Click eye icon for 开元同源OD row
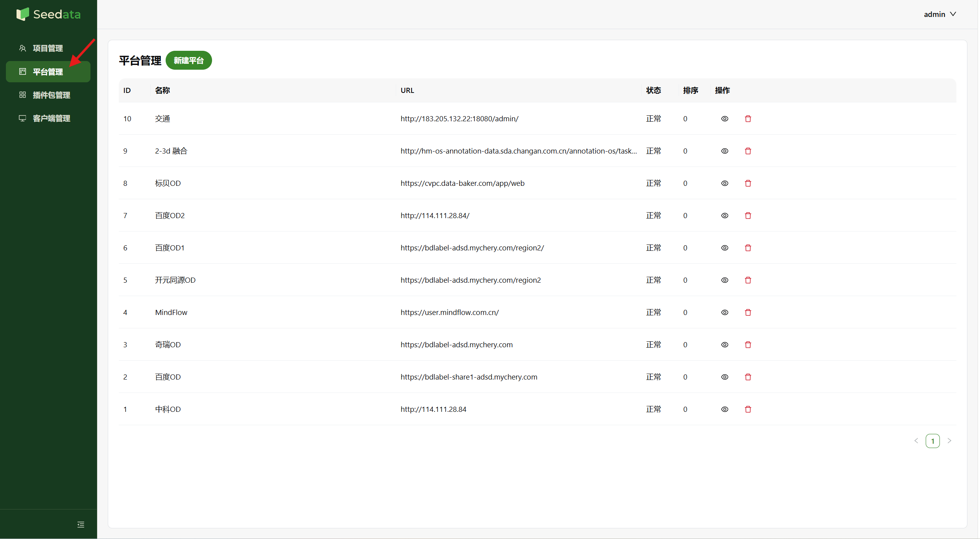Image resolution: width=980 pixels, height=539 pixels. click(x=724, y=280)
